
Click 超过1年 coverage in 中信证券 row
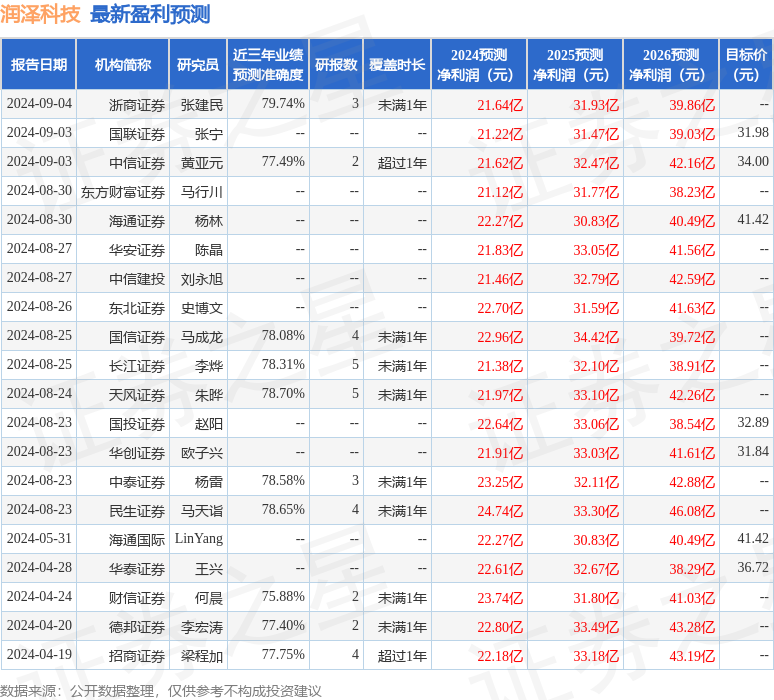point(402,163)
